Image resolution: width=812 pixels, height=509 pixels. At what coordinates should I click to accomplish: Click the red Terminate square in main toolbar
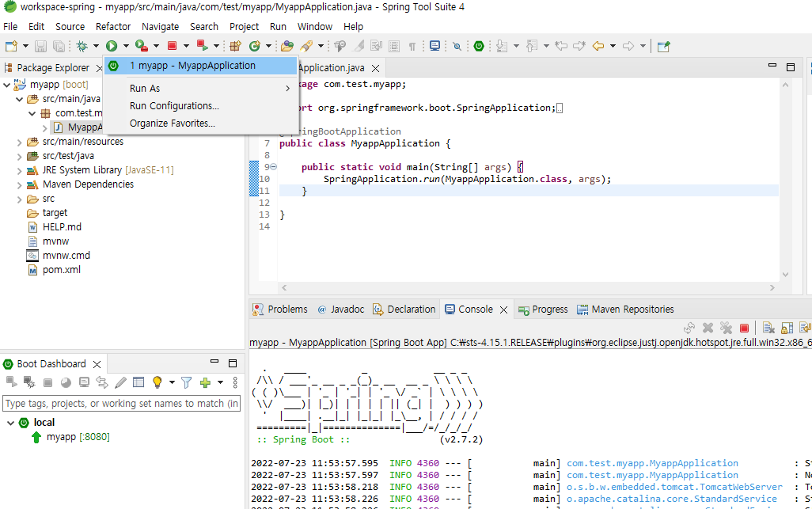pyautogui.click(x=173, y=46)
